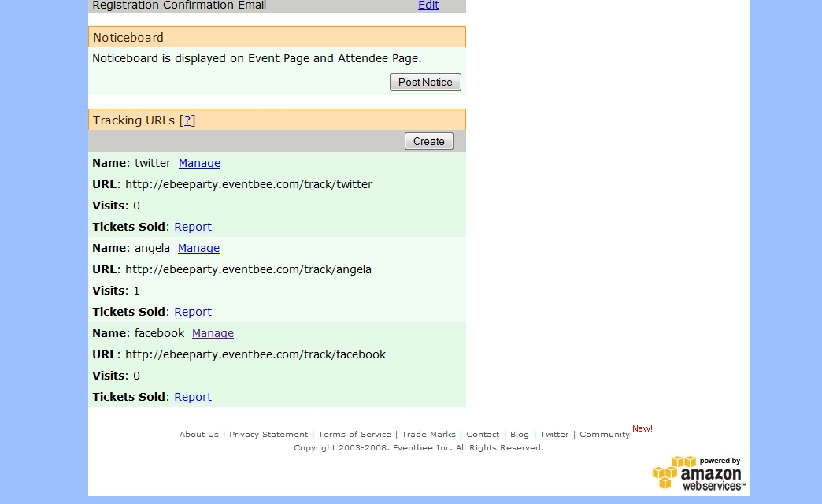Click the twitter tracking URL text
The height and width of the screenshot is (504, 822).
click(249, 184)
